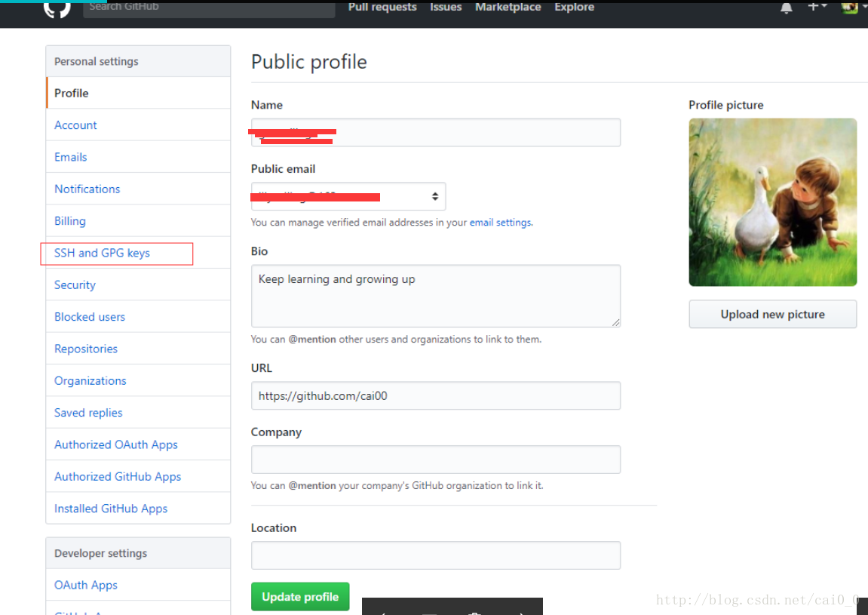This screenshot has height=615, width=868.
Task: Open Authorized OAuth Apps
Action: pos(139,445)
